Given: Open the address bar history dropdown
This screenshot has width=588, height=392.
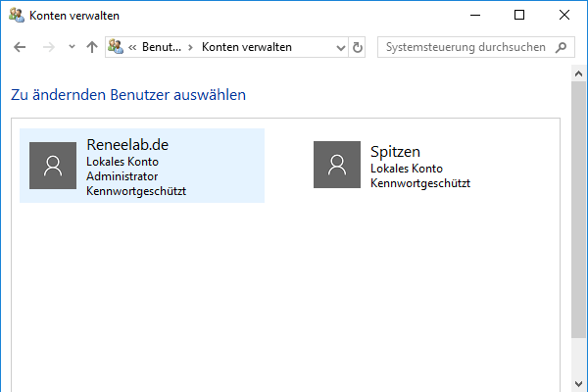Looking at the screenshot, I should [340, 48].
